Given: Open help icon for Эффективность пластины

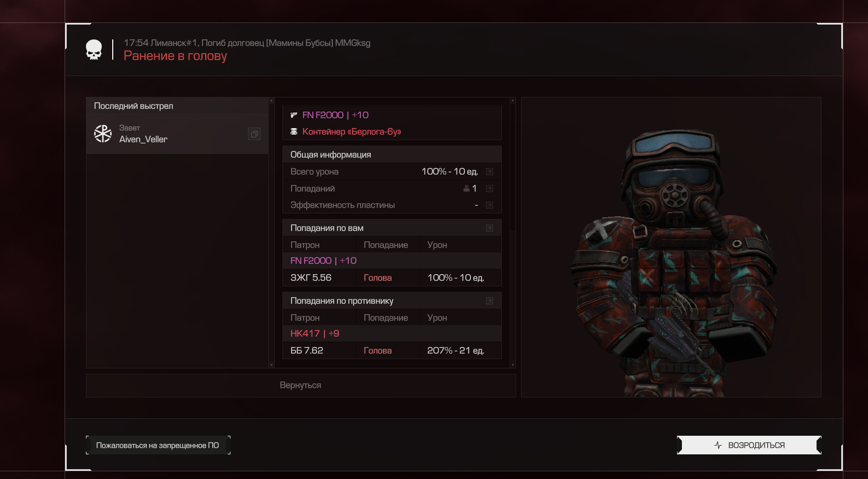Looking at the screenshot, I should tap(490, 205).
